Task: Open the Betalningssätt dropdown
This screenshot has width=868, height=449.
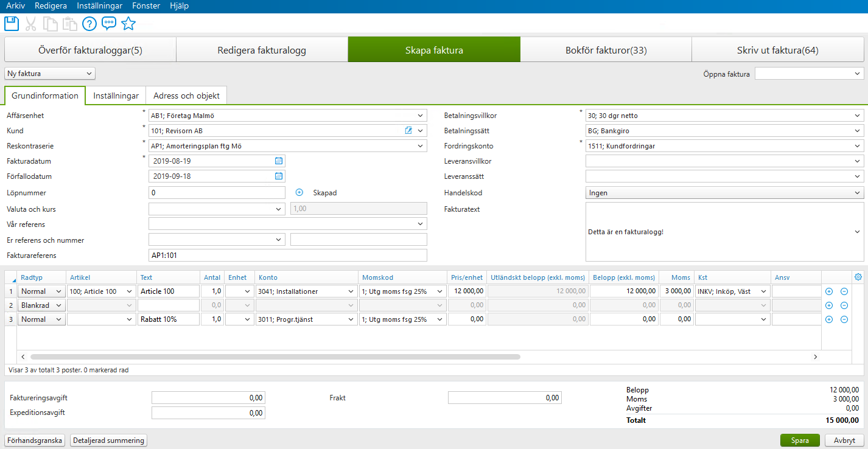Action: pyautogui.click(x=856, y=130)
